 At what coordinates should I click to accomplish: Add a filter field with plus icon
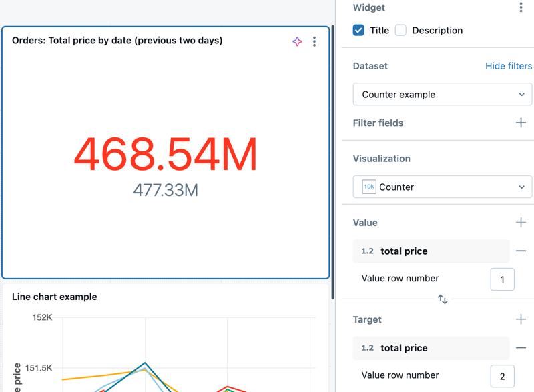click(x=521, y=123)
